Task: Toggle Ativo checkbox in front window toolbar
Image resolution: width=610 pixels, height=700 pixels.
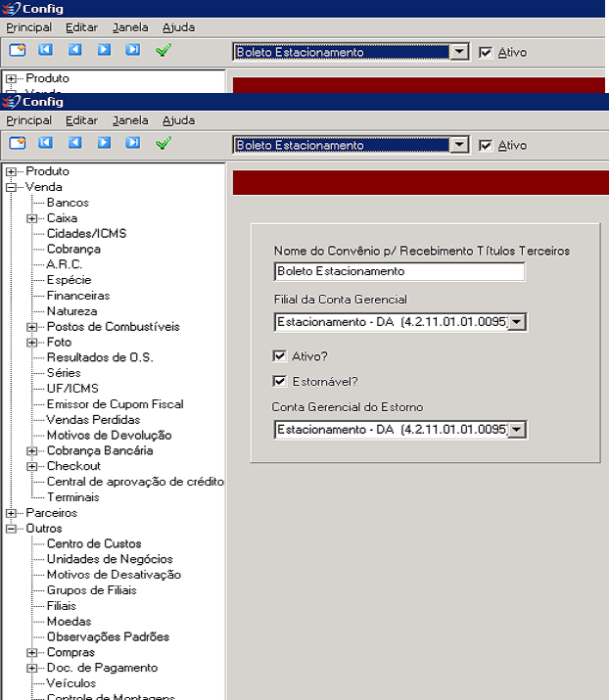Action: click(x=485, y=146)
